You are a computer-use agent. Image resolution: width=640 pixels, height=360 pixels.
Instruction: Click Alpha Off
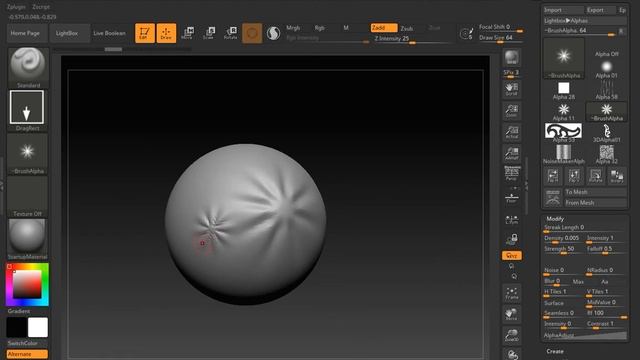click(606, 54)
